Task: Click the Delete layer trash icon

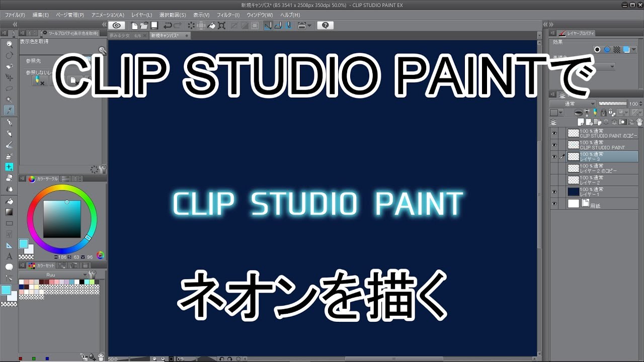Action: [639, 122]
